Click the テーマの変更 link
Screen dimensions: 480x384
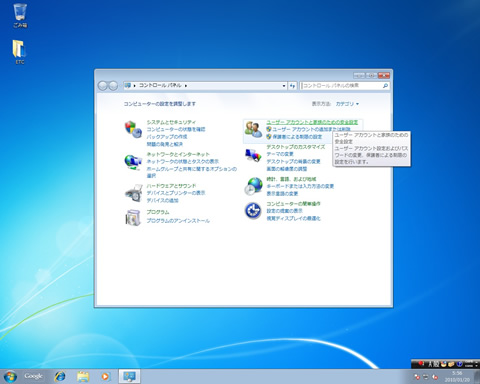click(280, 154)
